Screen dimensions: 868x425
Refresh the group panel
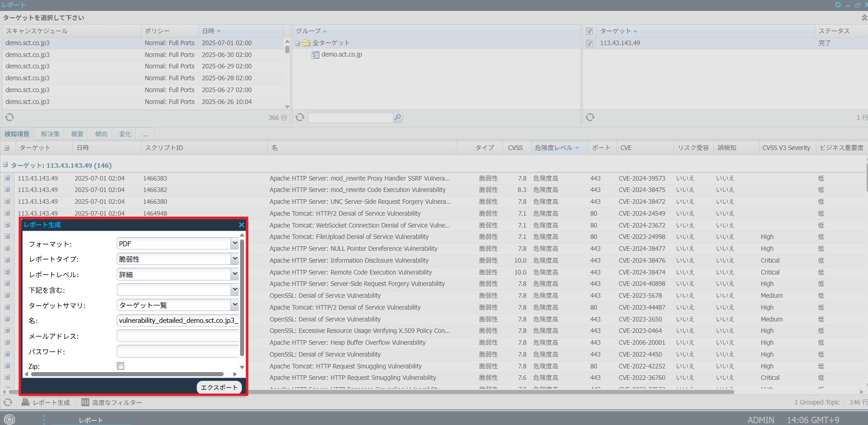[300, 118]
